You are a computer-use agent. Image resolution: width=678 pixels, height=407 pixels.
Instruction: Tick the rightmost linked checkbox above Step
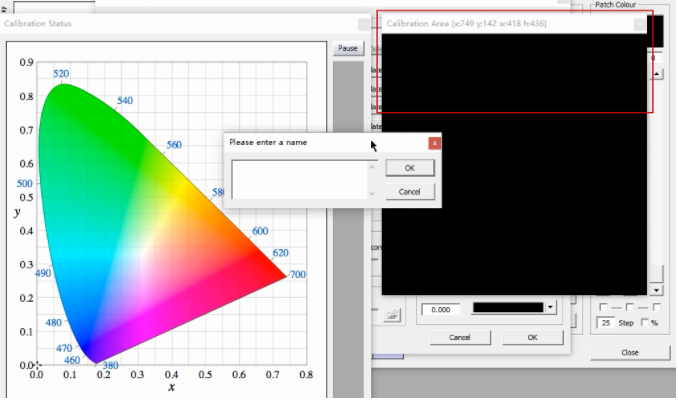point(657,307)
